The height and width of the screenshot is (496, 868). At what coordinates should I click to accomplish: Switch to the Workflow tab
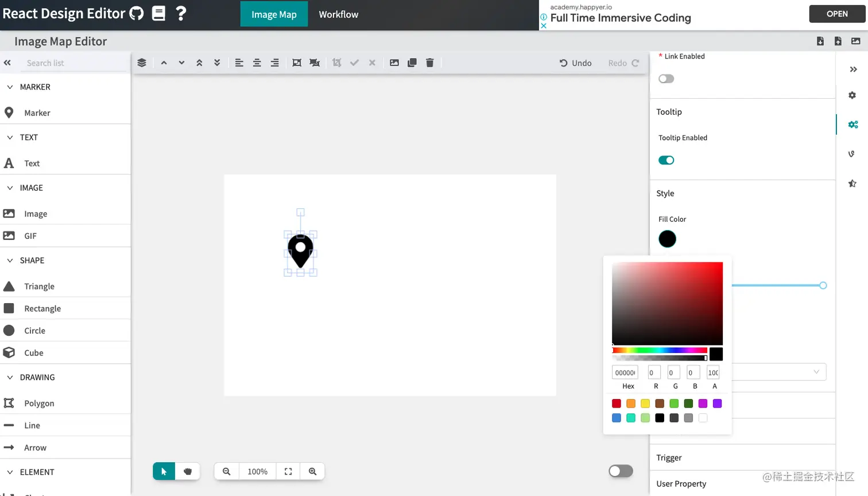tap(339, 14)
